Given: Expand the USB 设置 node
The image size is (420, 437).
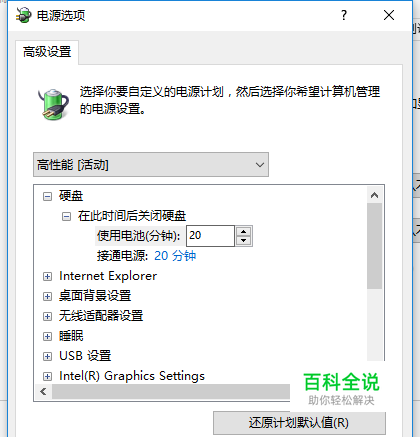Looking at the screenshot, I should click(x=47, y=356).
